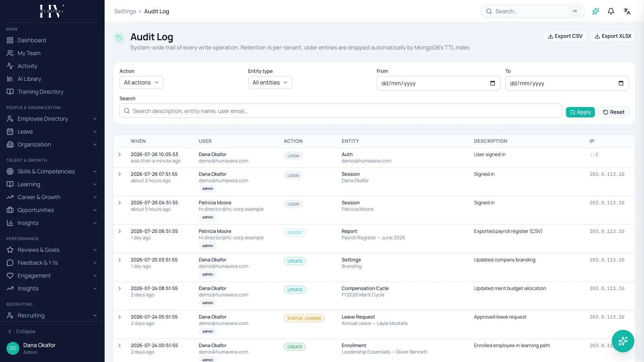Click the WHEN column header
The image size is (644, 362).
click(x=138, y=141)
